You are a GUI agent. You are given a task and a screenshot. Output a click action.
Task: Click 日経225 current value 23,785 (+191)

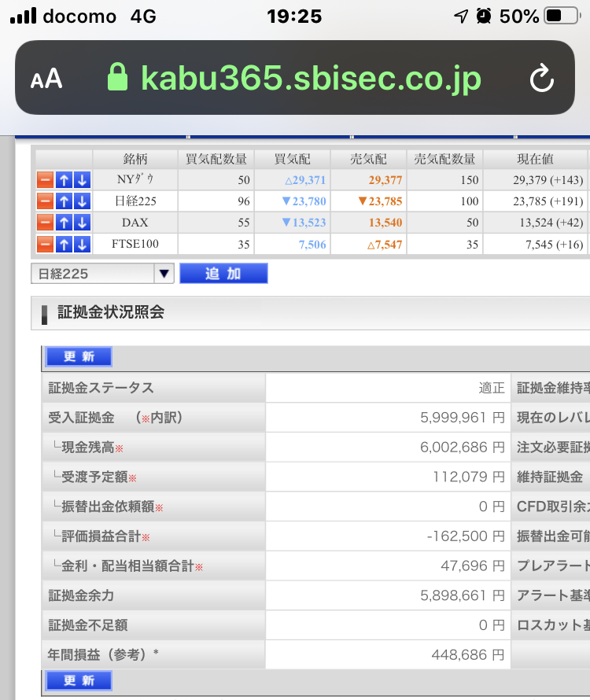point(548,201)
